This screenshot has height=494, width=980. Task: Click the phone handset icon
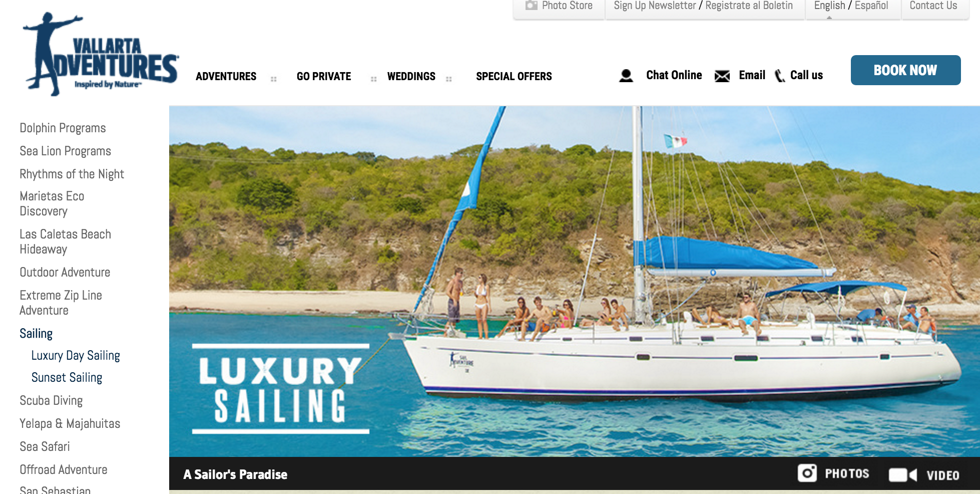(x=780, y=76)
